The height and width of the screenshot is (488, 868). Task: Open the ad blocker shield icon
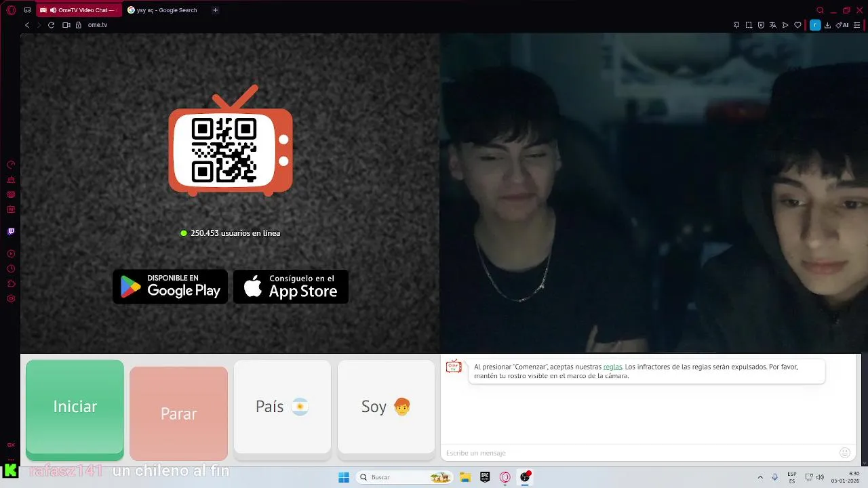pyautogui.click(x=761, y=25)
